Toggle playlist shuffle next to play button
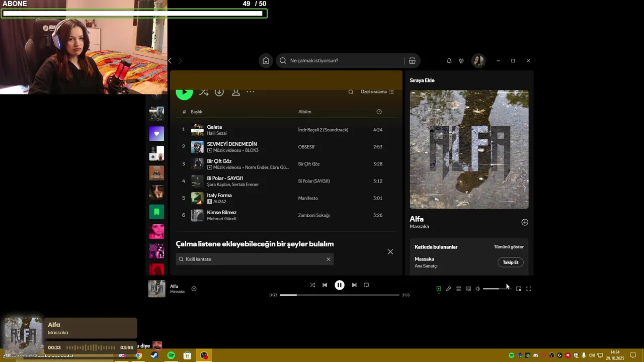 (203, 92)
